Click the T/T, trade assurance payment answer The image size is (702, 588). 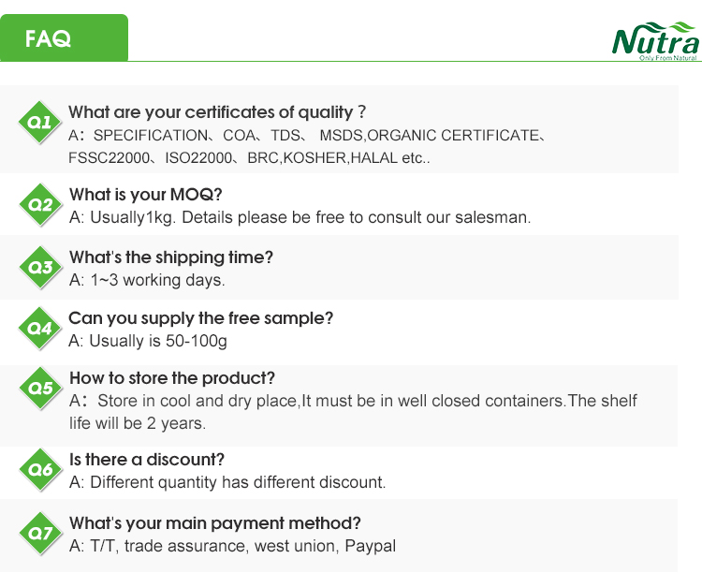coord(232,546)
